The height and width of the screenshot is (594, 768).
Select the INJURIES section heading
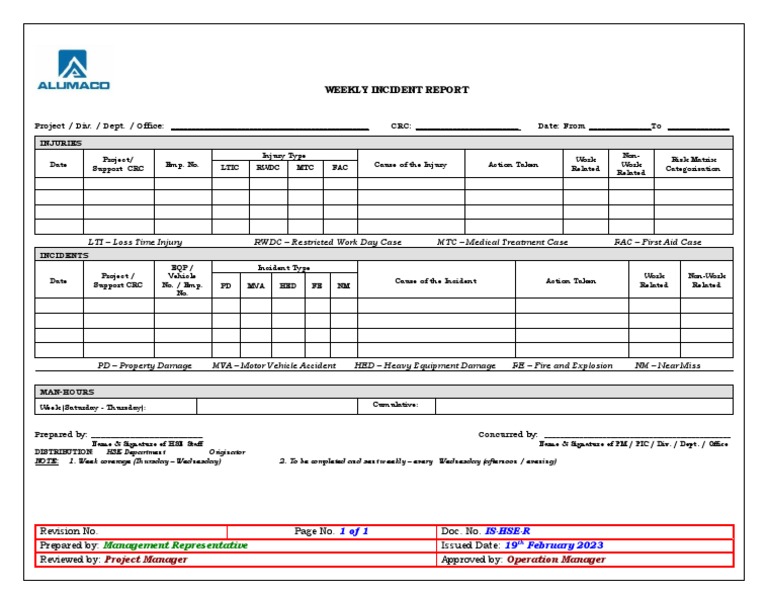pos(61,143)
